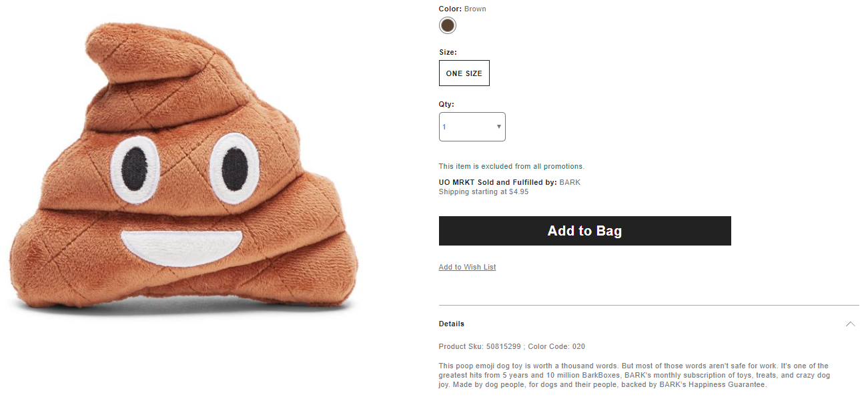
Task: Click the Qty: label
Action: pos(446,105)
